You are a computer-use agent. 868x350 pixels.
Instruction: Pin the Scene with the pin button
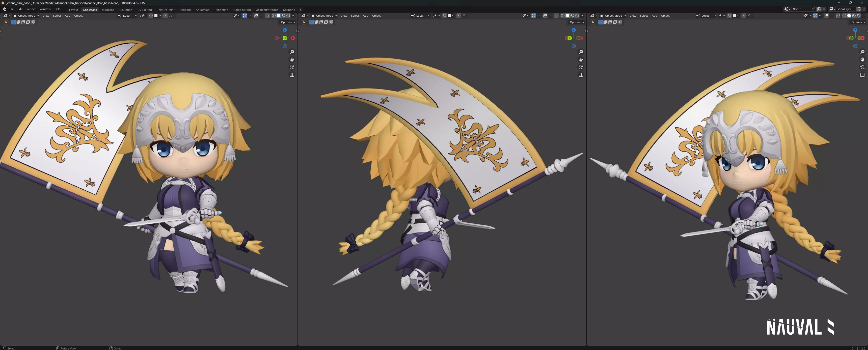(x=813, y=9)
